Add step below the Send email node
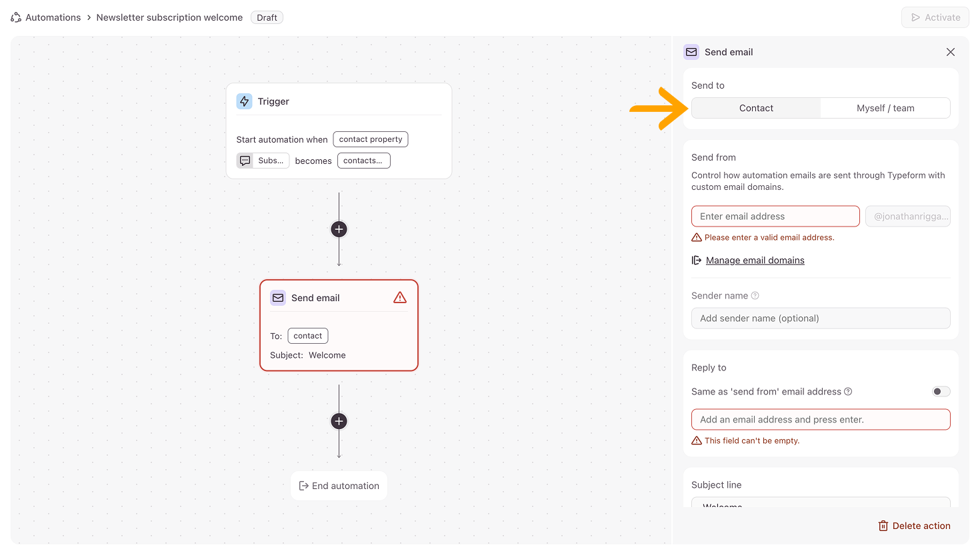The image size is (980, 555). pos(339,421)
